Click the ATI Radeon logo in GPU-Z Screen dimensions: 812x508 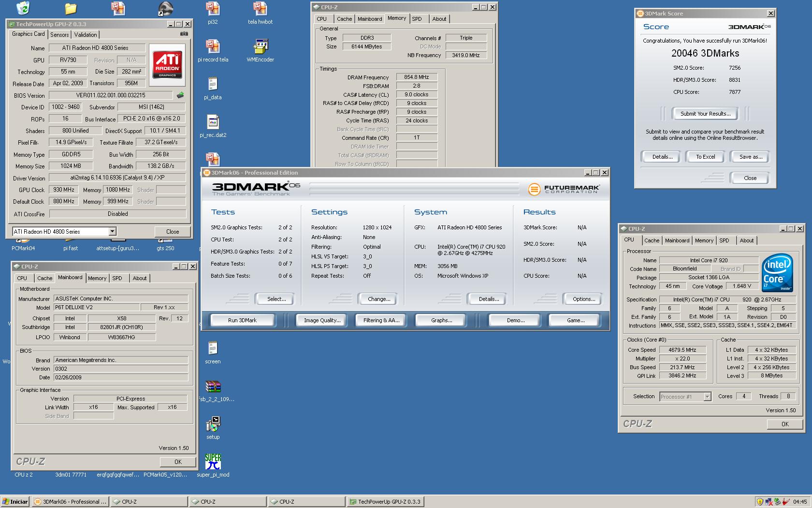pos(167,65)
